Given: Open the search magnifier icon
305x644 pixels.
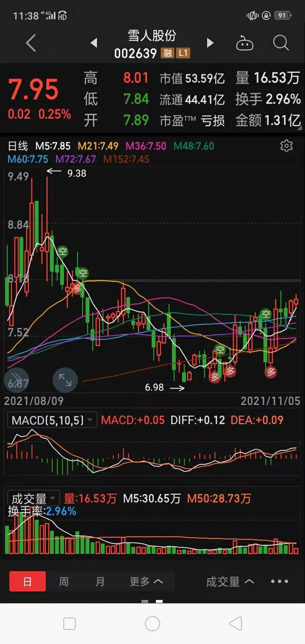Looking at the screenshot, I should click(x=281, y=43).
